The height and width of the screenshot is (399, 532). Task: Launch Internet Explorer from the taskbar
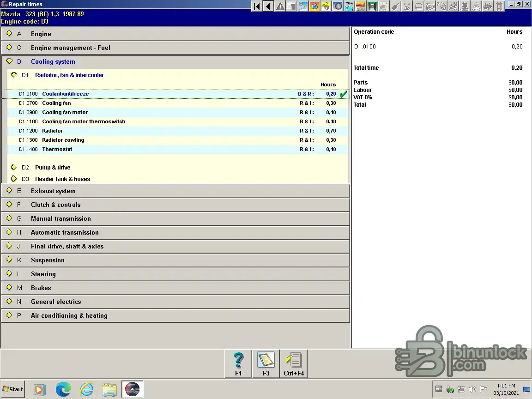(86, 389)
